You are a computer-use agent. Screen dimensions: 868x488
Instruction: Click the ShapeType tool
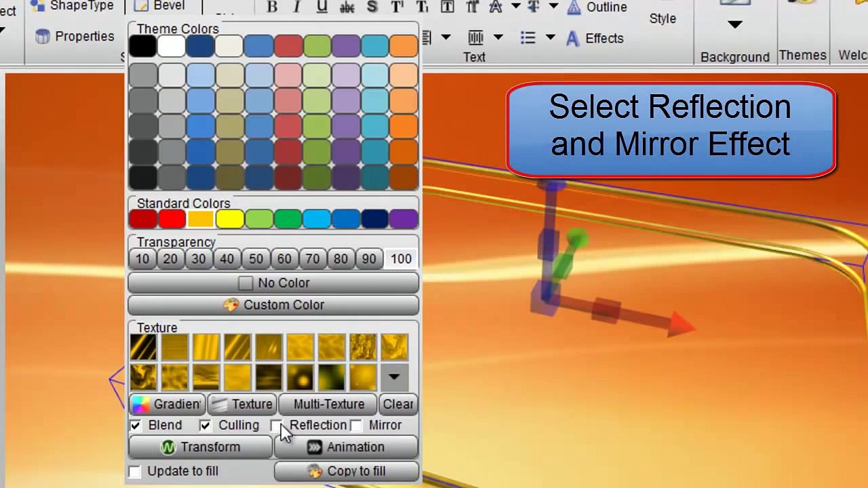click(72, 6)
